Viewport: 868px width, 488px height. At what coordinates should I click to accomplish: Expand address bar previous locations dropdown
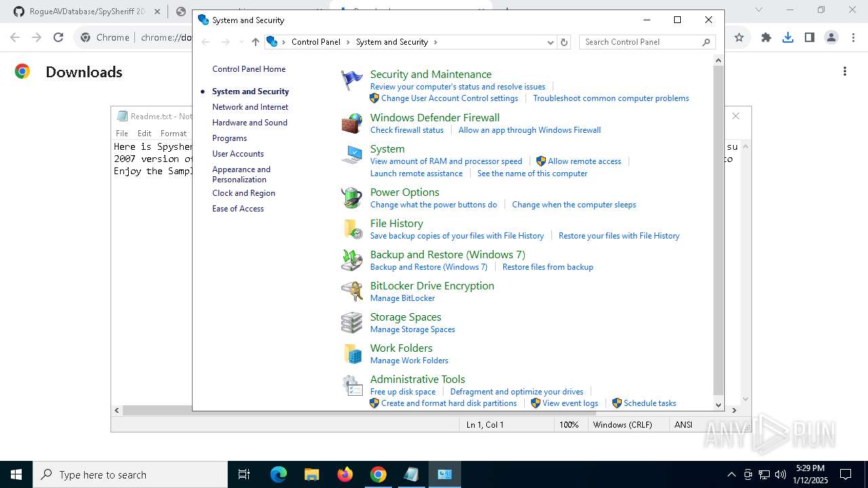click(x=551, y=42)
